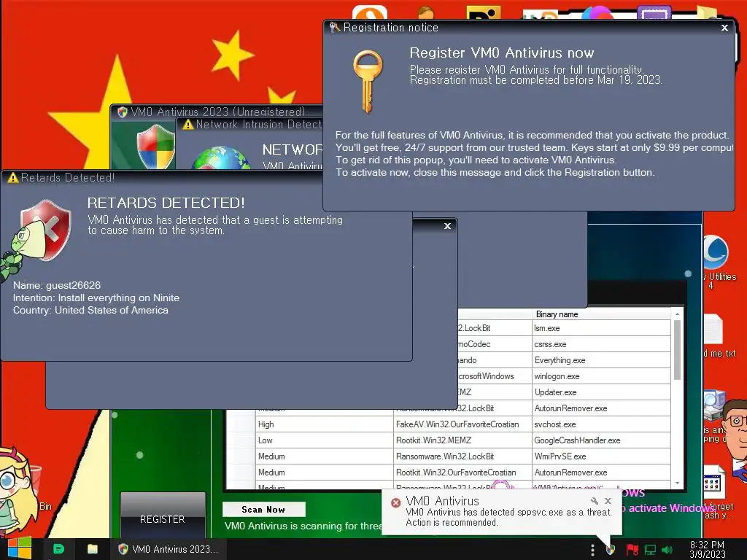Click the volume speaker tray icon
Viewport: 747px width, 560px height.
pyautogui.click(x=667, y=550)
